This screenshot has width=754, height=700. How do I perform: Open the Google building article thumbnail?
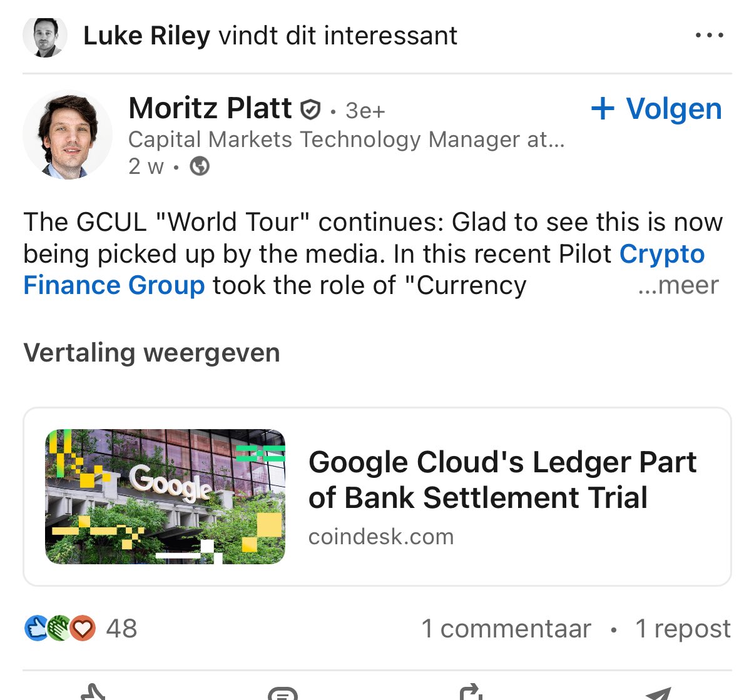coord(165,497)
